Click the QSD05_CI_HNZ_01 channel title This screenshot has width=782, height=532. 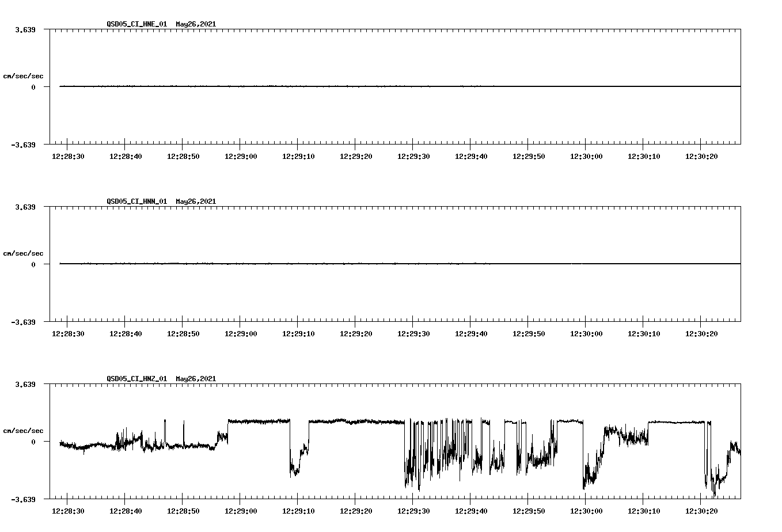pyautogui.click(x=136, y=379)
